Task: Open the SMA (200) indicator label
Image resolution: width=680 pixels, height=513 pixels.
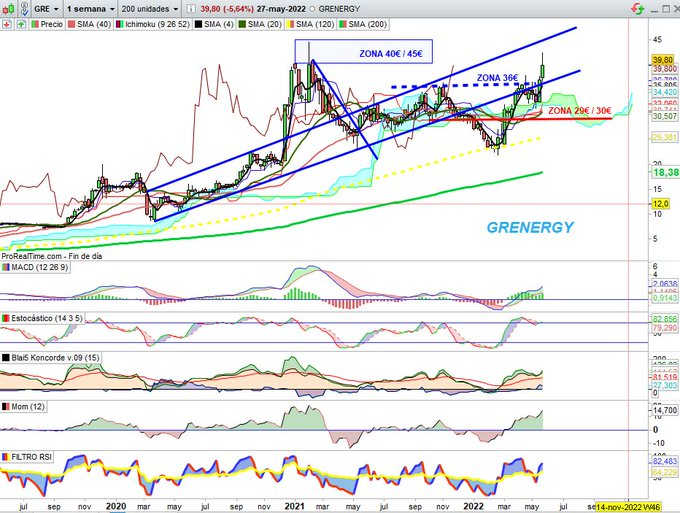Action: click(363, 24)
